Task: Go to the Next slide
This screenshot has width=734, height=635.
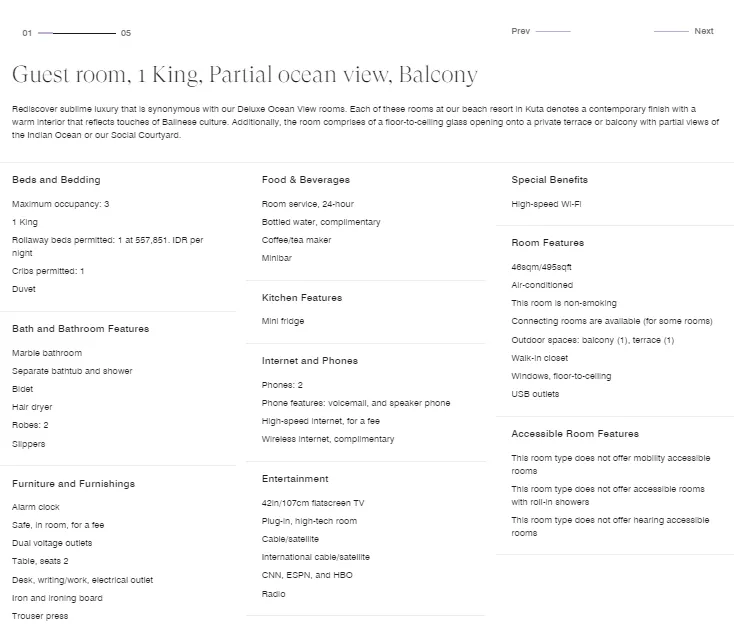Action: 703,31
